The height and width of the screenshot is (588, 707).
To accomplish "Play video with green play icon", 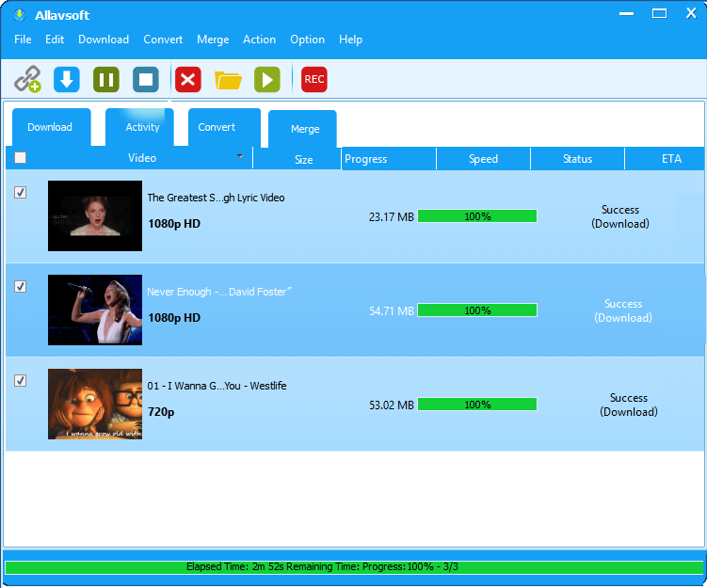I will 267,79.
